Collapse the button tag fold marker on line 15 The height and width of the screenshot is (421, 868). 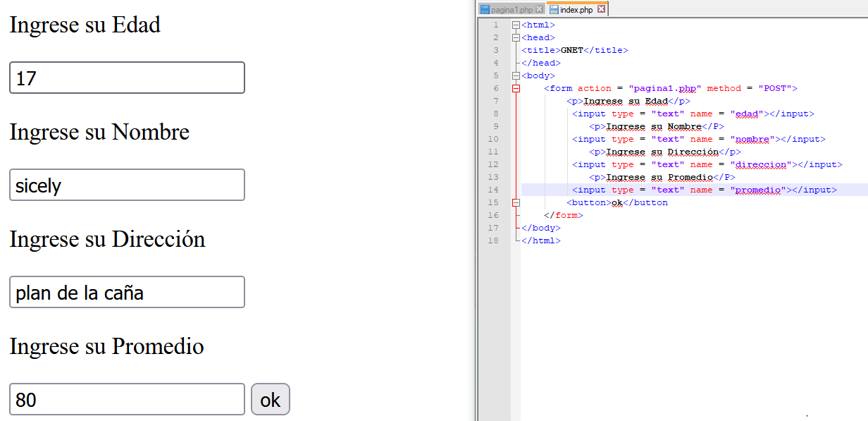coord(516,202)
